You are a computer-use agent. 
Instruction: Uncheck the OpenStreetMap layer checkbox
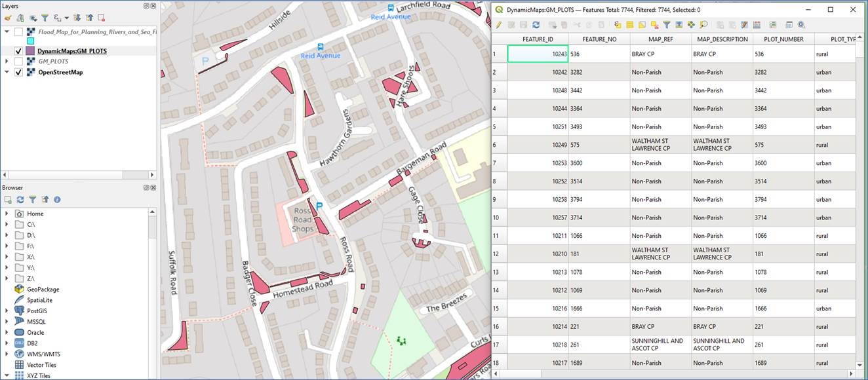pos(18,72)
